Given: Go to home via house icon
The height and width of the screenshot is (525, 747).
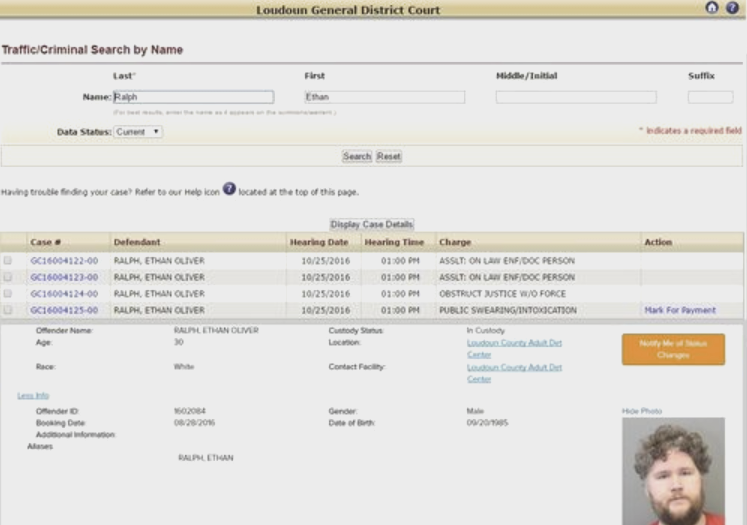Looking at the screenshot, I should (712, 8).
